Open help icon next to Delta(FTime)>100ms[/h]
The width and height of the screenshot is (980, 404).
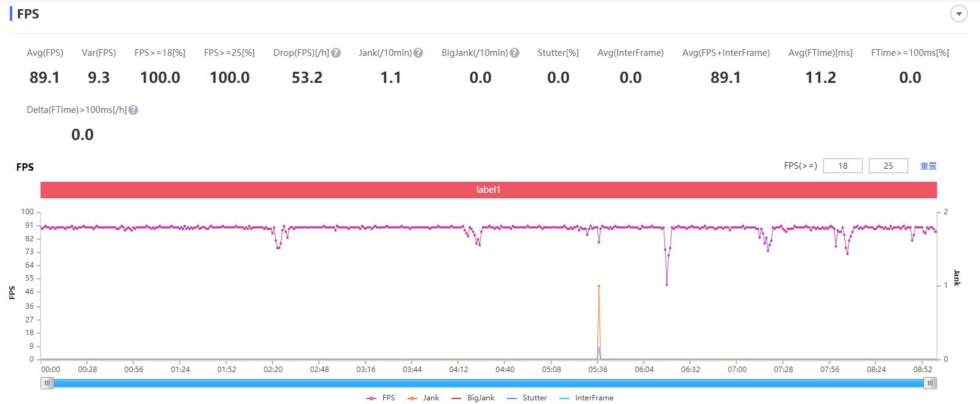pyautogui.click(x=133, y=110)
